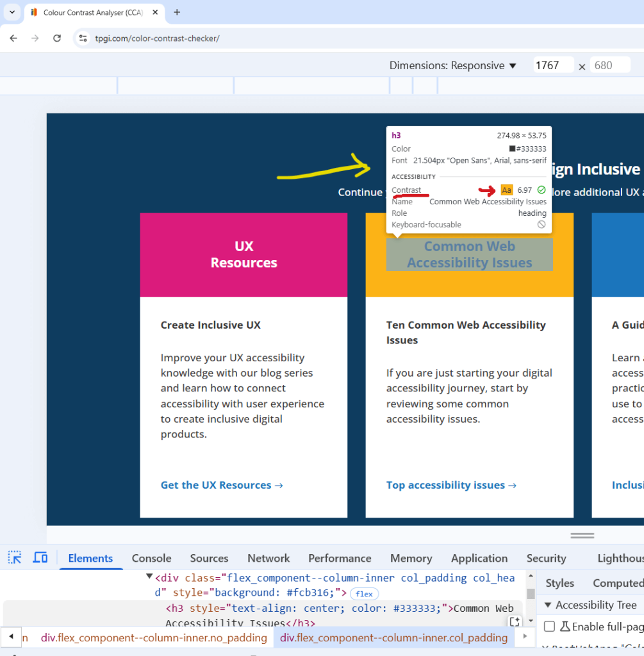This screenshot has width=644, height=656.
Task: Click the #333333 color swatch in the tooltip
Action: click(x=512, y=149)
